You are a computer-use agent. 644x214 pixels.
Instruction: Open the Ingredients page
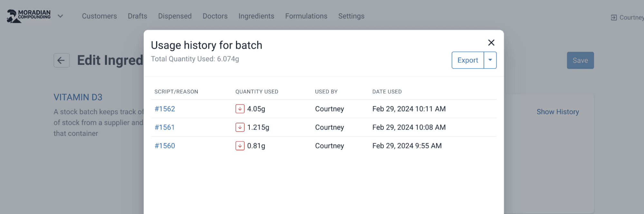(256, 16)
